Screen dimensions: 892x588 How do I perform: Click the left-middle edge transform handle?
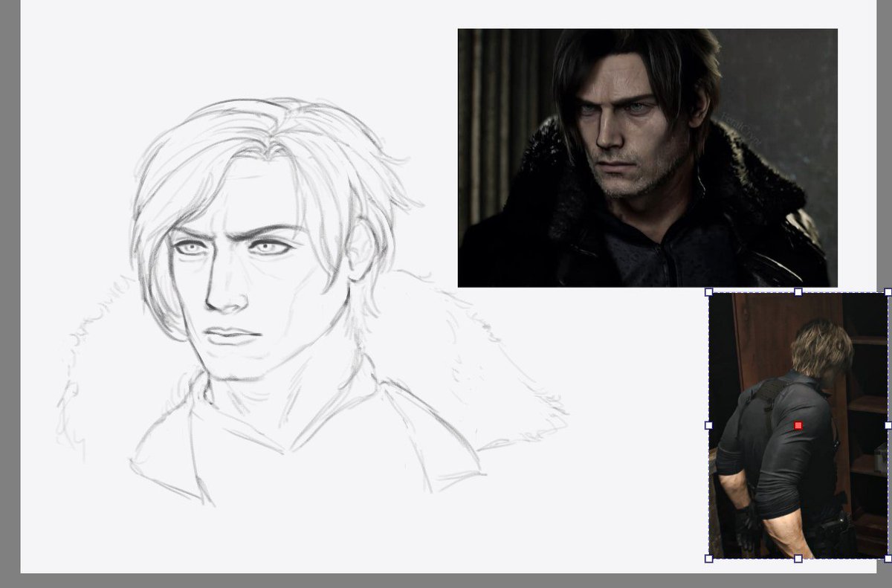coord(708,425)
